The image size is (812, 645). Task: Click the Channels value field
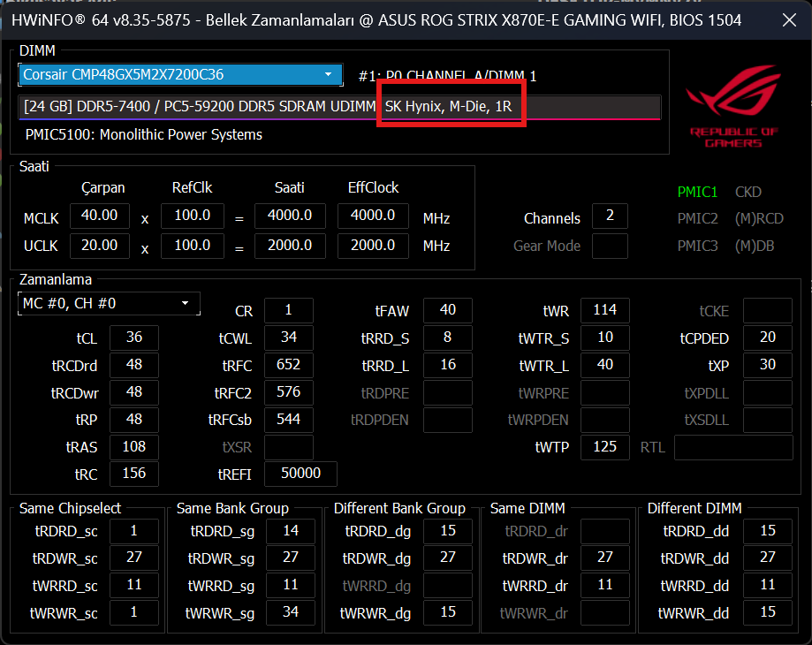[610, 216]
